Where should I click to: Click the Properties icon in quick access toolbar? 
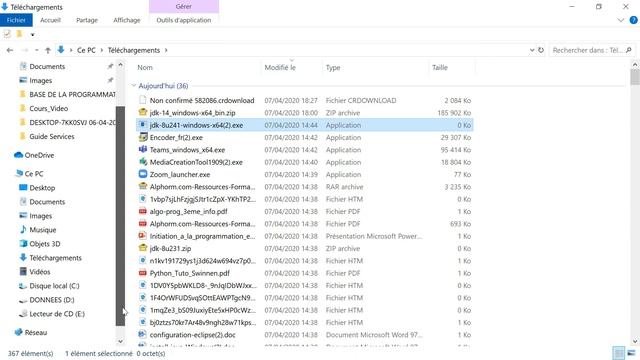pos(7,34)
